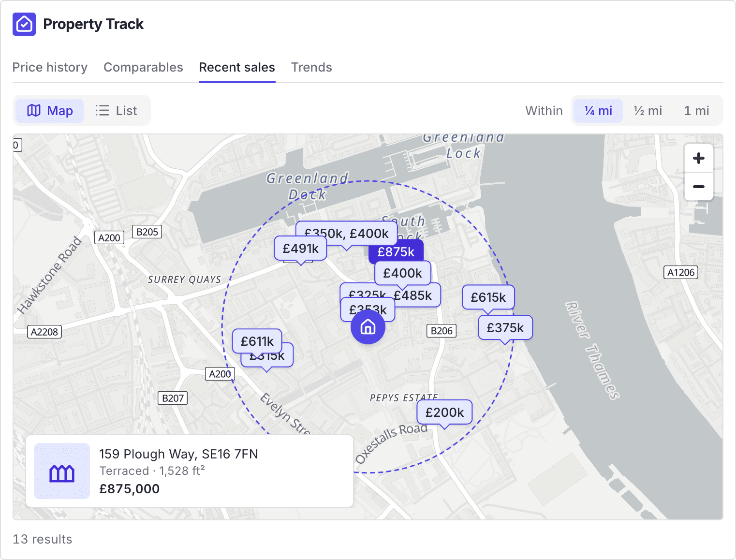Select the £491k price marker

coord(301,249)
